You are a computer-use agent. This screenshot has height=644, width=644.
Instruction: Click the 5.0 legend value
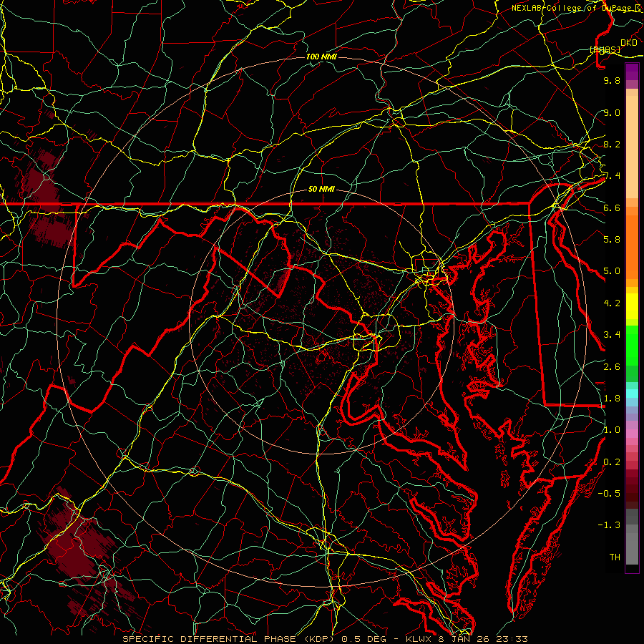coord(612,271)
